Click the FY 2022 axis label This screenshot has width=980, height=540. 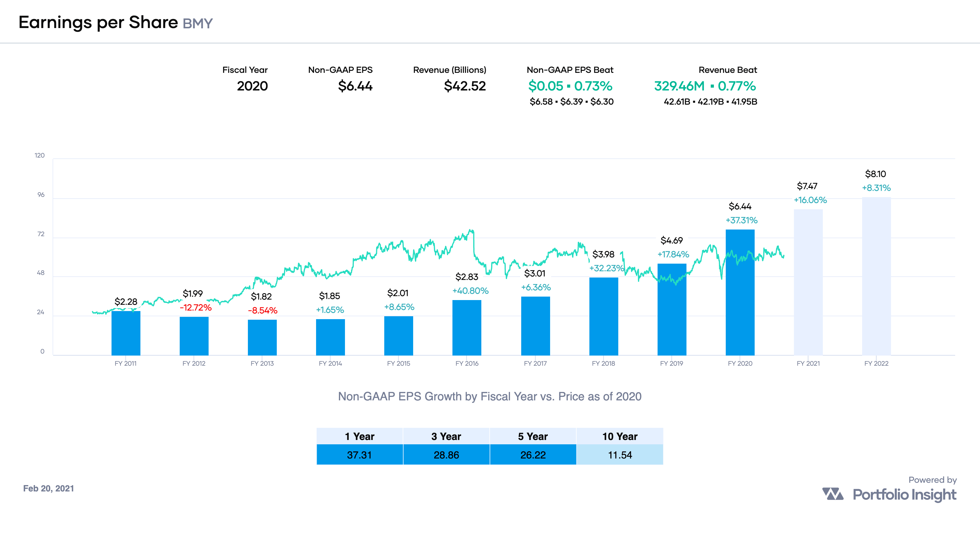[x=876, y=363]
